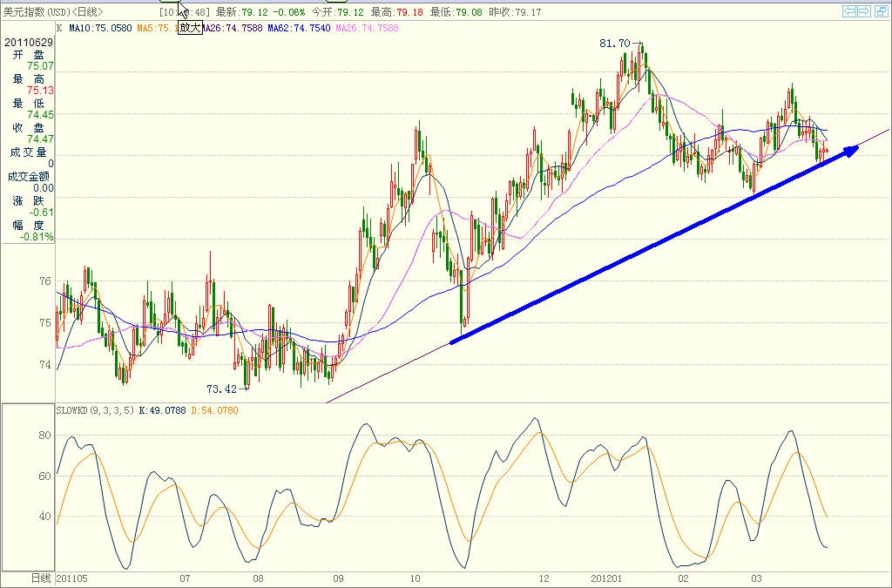Click the MA10:75.0580 indicator label
The height and width of the screenshot is (588, 892).
(x=100, y=28)
